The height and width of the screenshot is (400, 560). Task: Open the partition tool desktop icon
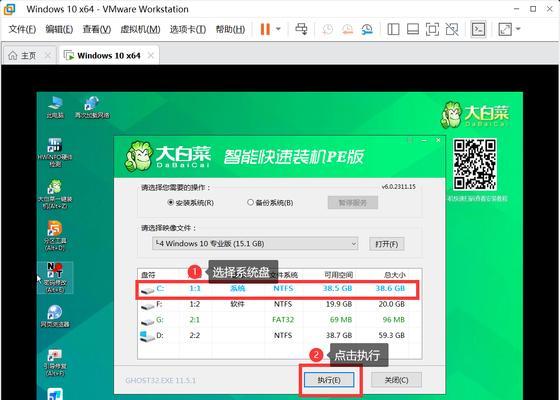coord(55,235)
